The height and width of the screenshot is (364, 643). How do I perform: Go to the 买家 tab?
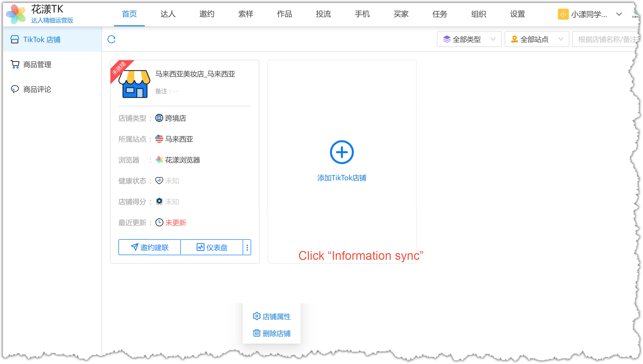point(401,14)
